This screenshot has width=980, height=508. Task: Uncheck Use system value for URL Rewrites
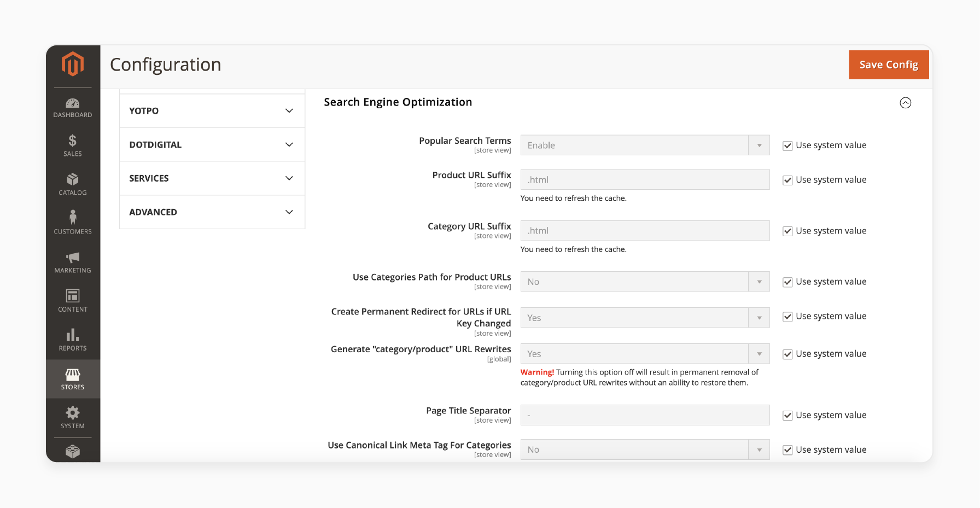point(787,354)
